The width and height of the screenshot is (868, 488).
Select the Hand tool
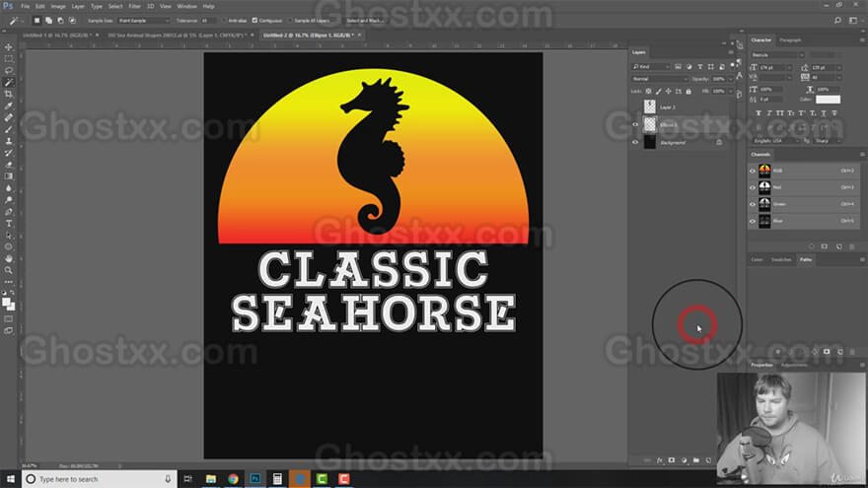(8, 258)
